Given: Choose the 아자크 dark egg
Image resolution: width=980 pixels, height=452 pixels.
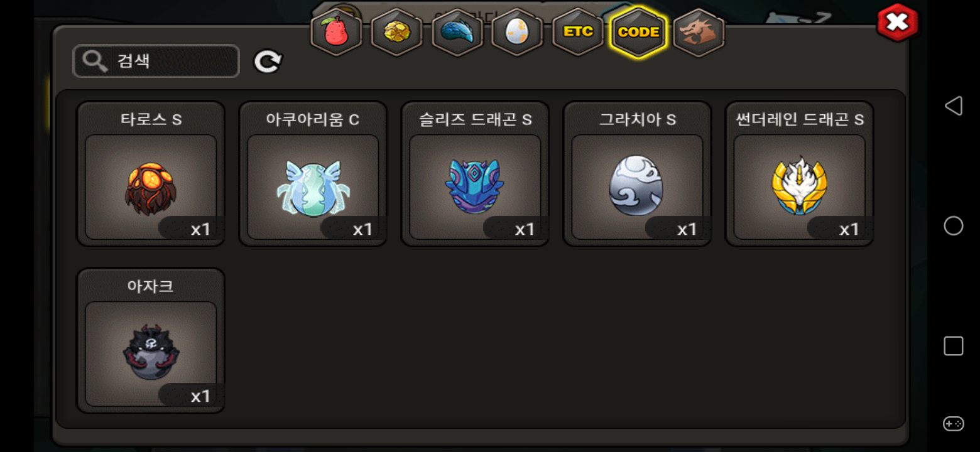Looking at the screenshot, I should pyautogui.click(x=151, y=341).
